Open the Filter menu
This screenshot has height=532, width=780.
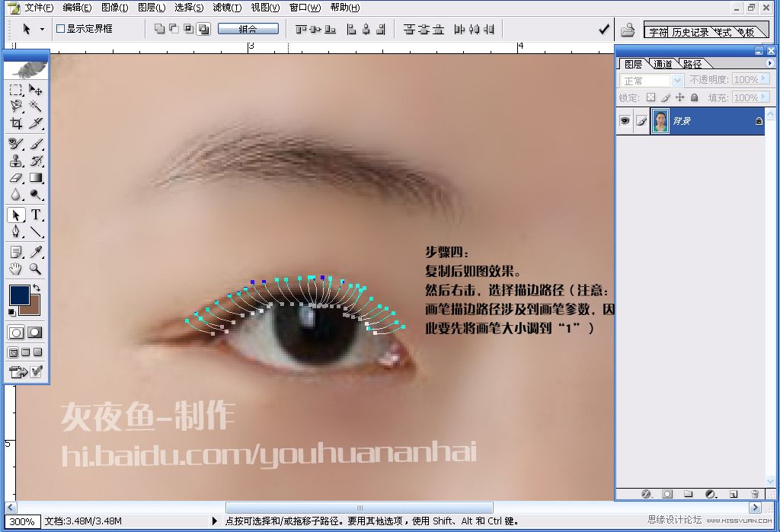[227, 8]
